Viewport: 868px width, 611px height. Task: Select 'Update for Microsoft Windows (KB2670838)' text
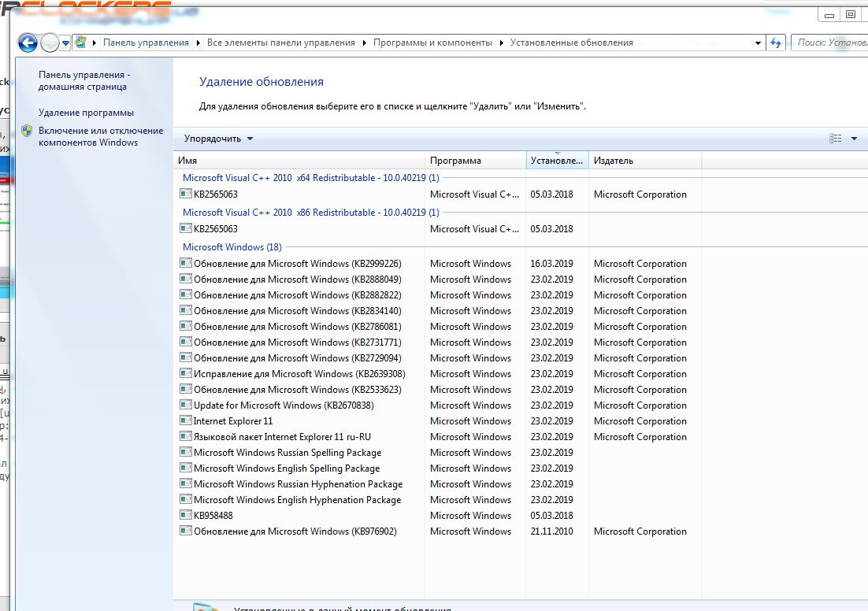coord(284,405)
